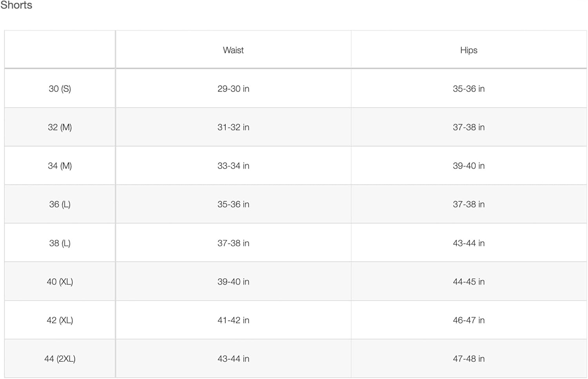Select the 40 (XL) size label
Viewport: 588px width, 379px height.
click(60, 281)
